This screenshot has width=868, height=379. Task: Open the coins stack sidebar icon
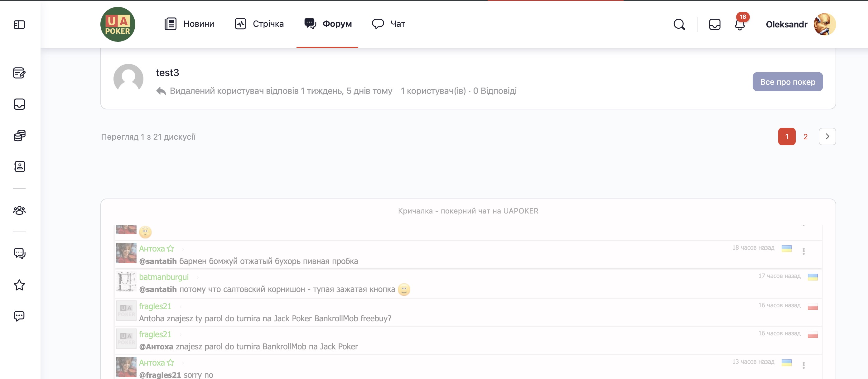(x=19, y=136)
